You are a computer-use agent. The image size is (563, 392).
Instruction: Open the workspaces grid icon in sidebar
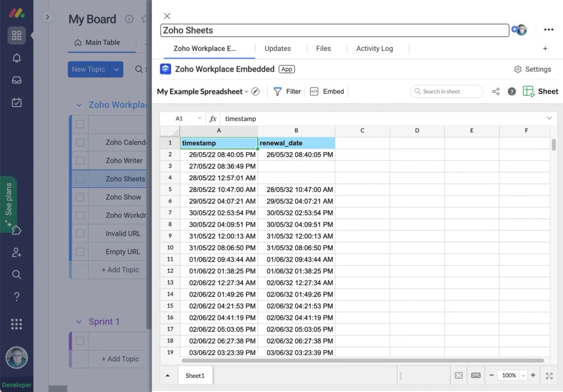point(17,35)
